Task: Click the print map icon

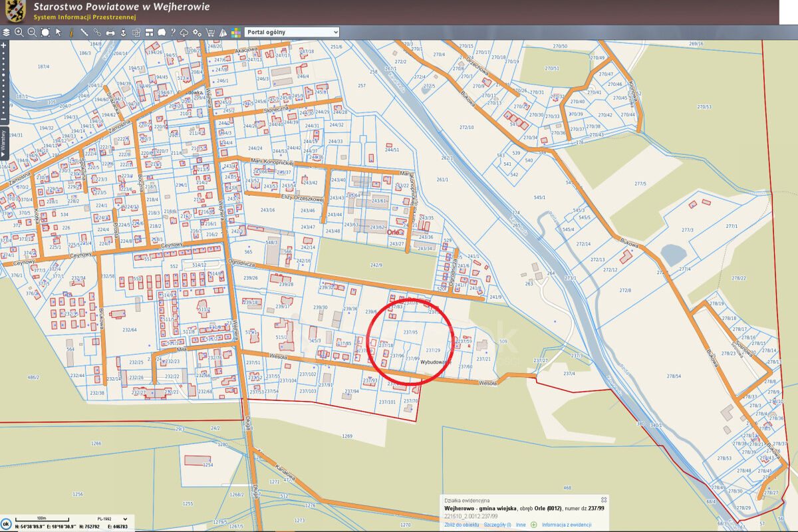Action: click(x=110, y=31)
